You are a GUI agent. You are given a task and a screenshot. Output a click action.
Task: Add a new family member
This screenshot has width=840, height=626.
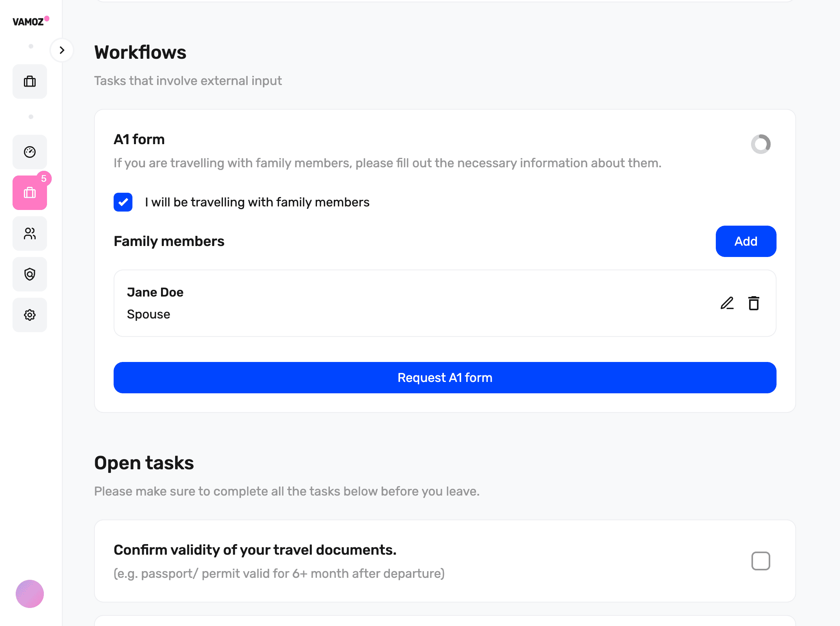point(746,241)
